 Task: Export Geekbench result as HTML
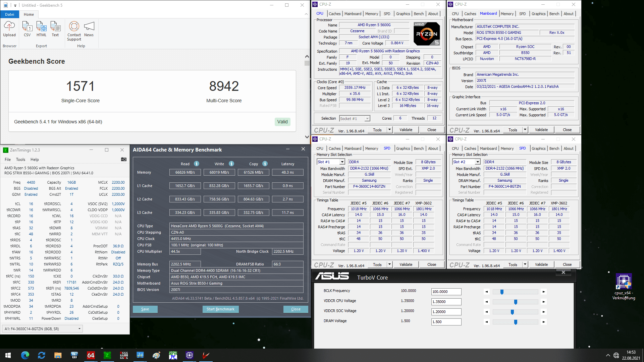pyautogui.click(x=41, y=29)
